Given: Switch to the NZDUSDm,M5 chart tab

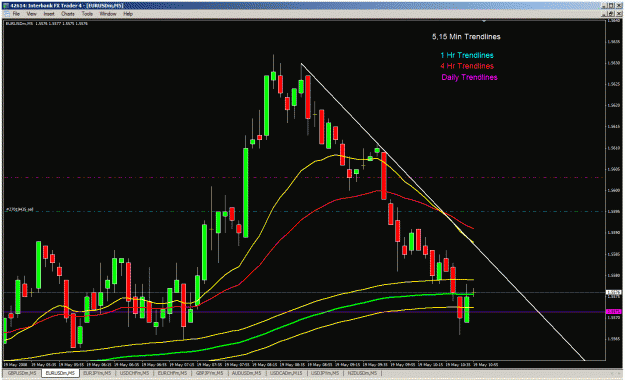Looking at the screenshot, I should tap(362, 373).
